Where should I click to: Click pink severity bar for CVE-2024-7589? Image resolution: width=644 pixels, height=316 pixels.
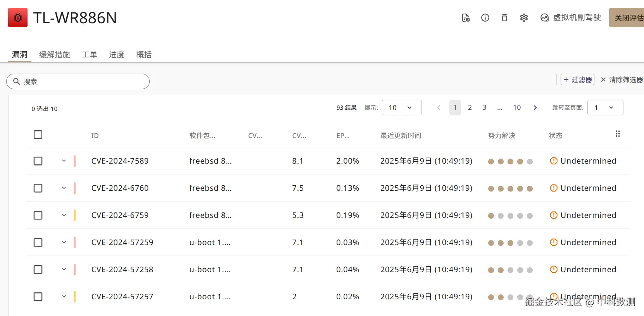coord(74,161)
